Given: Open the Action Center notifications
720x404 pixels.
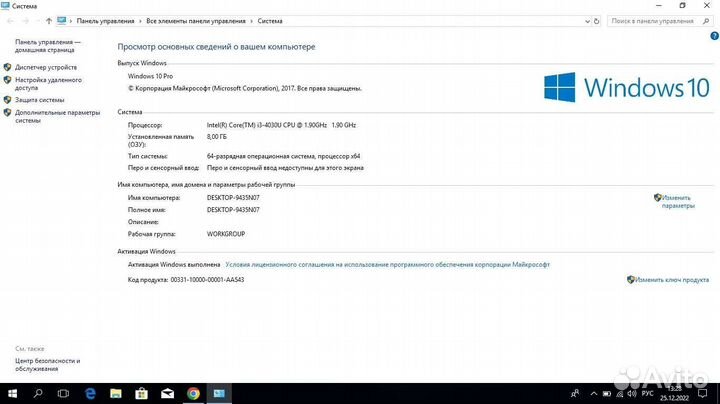Looking at the screenshot, I should tap(703, 393).
